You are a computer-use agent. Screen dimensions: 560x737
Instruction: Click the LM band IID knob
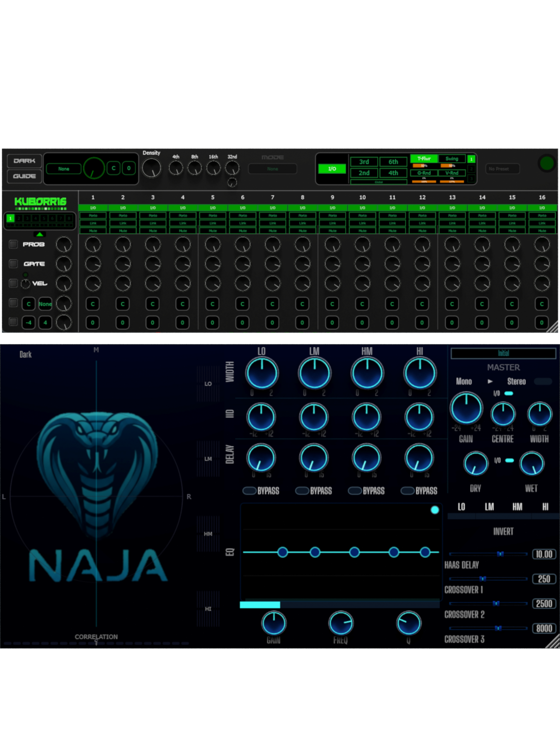(314, 417)
